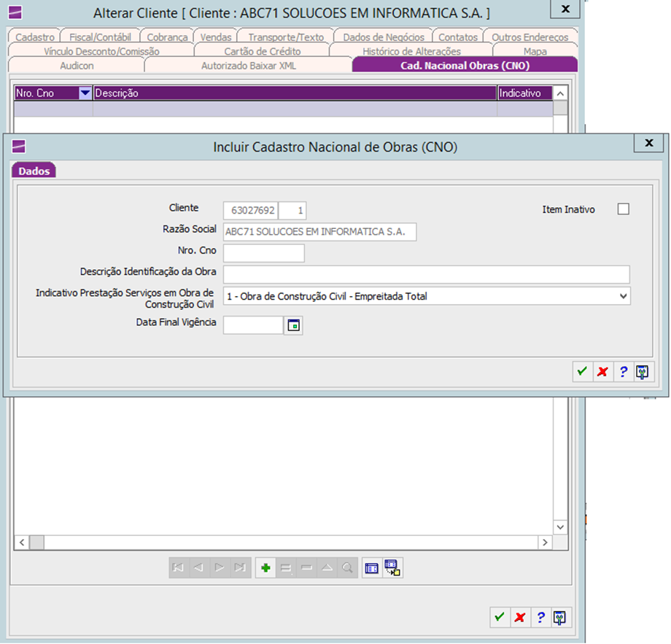Click configuration icon in Alterar Cliente window
This screenshot has width=671, height=644.
click(x=561, y=617)
